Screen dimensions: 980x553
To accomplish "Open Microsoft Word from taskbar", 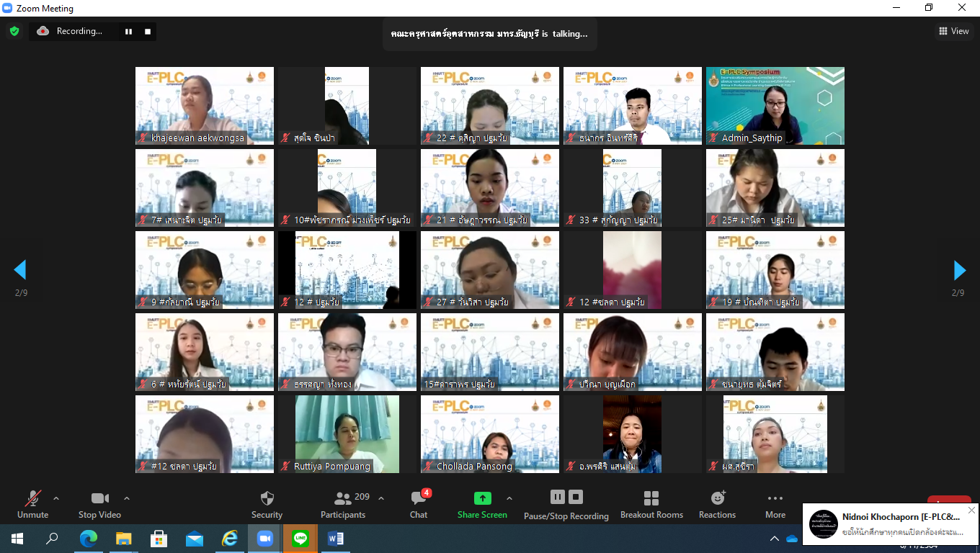I will click(336, 539).
